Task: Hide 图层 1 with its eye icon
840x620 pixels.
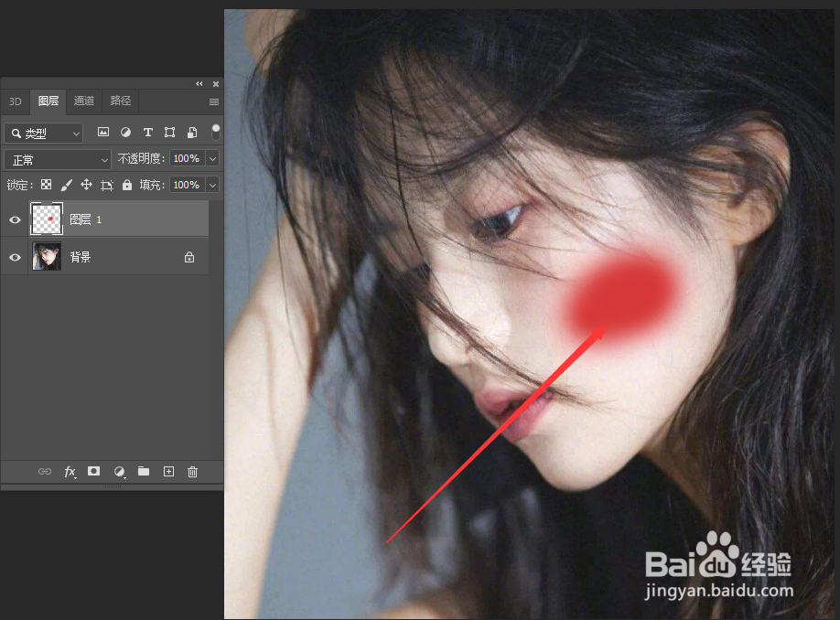Action: [x=15, y=219]
